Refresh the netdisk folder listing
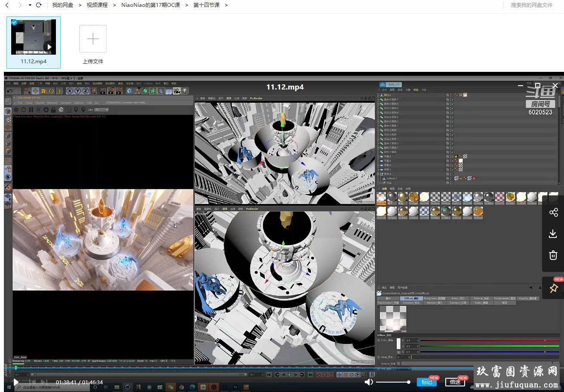The width and height of the screenshot is (564, 392). click(x=39, y=5)
